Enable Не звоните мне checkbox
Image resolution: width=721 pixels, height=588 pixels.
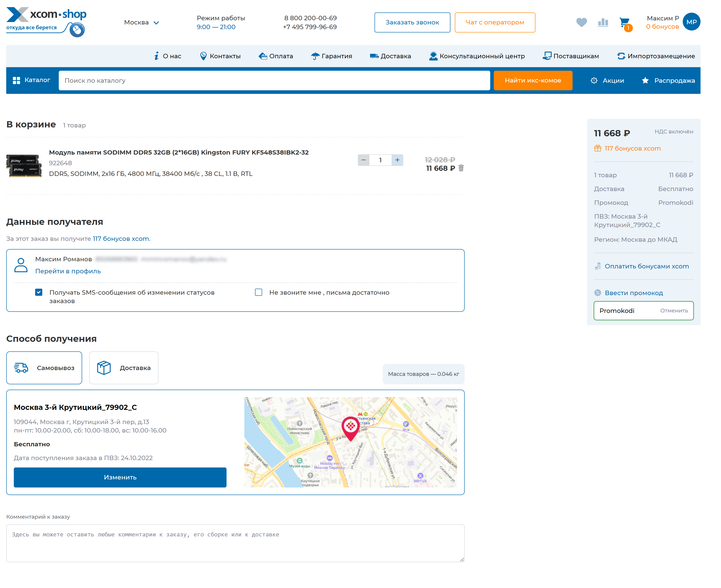[258, 292]
